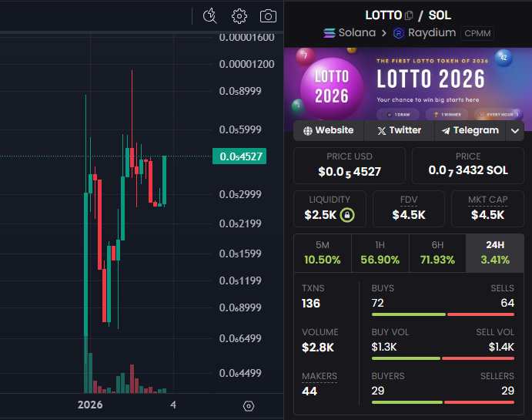Open the Website link
Viewport: 532px width, 420px height.
point(329,130)
